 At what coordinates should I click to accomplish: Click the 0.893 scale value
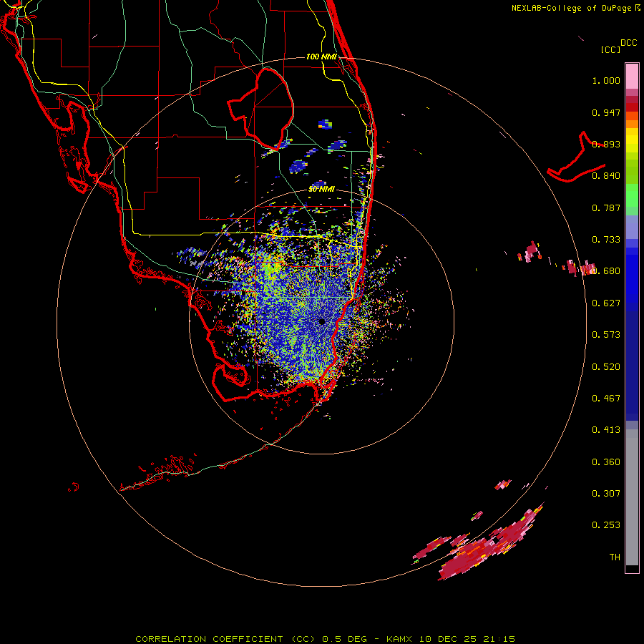click(x=606, y=144)
